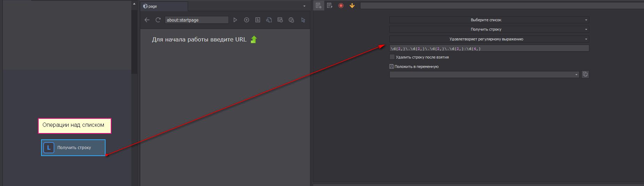Open the 'Выберите список' dropdown

(x=489, y=20)
